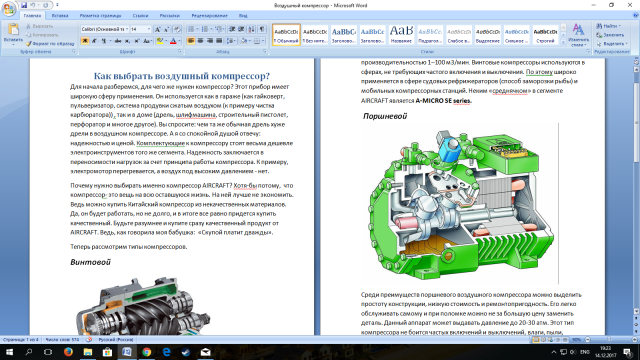Image resolution: width=640 pixels, height=360 pixels.
Task: Switch to Разметка страницы tab
Action: point(100,16)
